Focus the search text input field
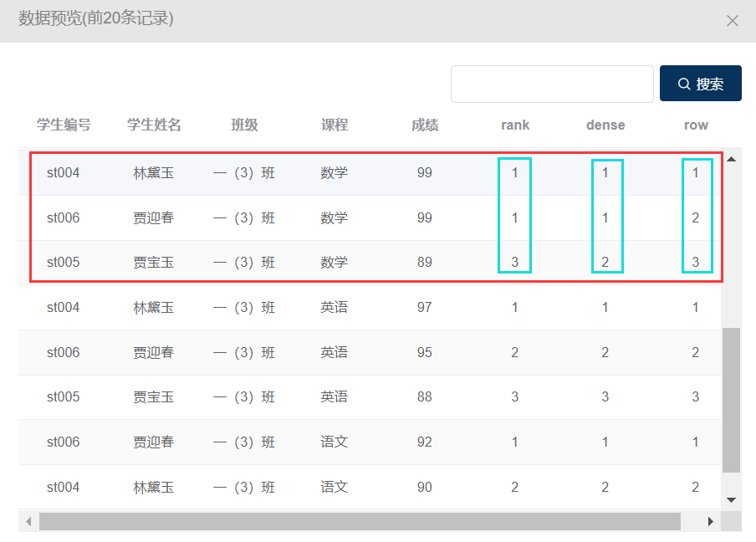The image size is (756, 542). point(552,84)
